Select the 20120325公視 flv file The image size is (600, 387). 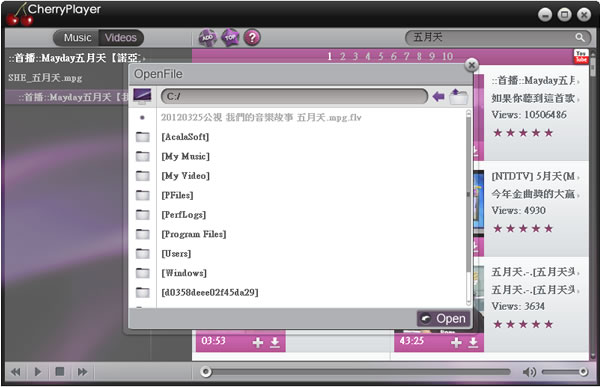pyautogui.click(x=261, y=117)
